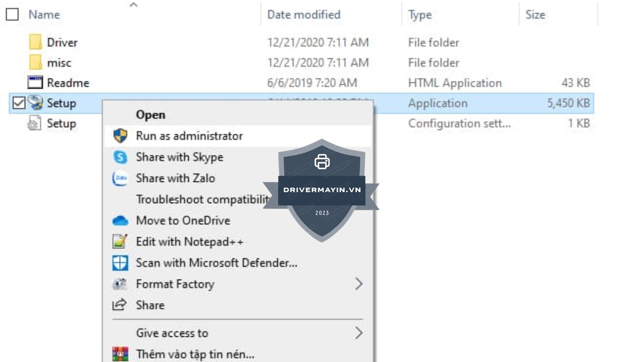Click the Zalo icon in context menu

pos(120,178)
